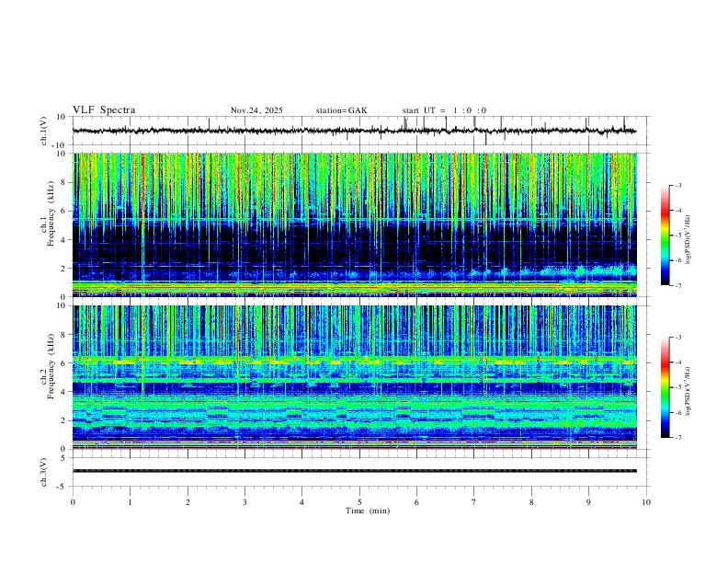Screen dimensions: 728x563
Task: Select the "Time (min)" axis label
Action: [368, 511]
